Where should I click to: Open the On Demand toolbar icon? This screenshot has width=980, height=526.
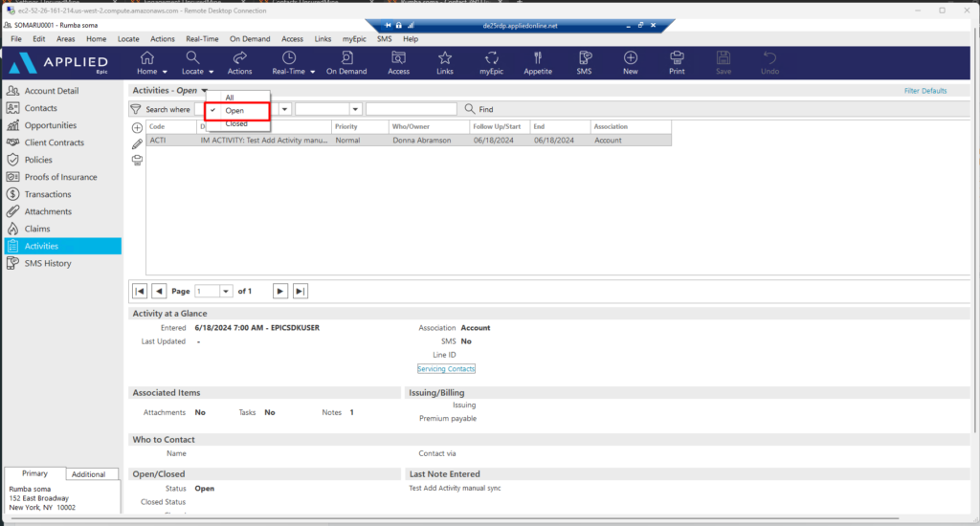coord(346,58)
